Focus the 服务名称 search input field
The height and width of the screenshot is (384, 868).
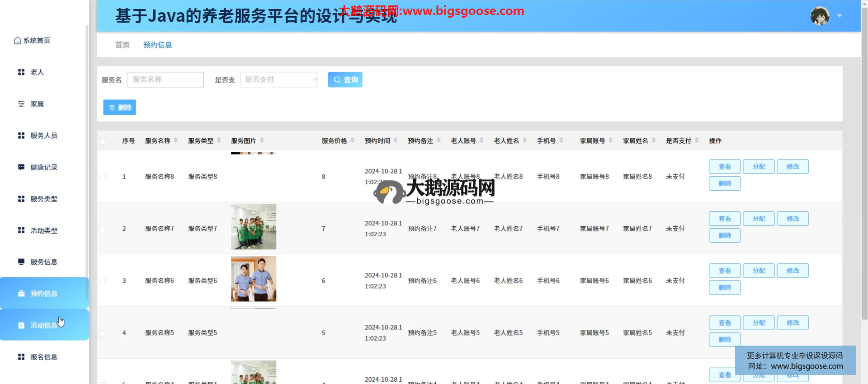point(165,80)
